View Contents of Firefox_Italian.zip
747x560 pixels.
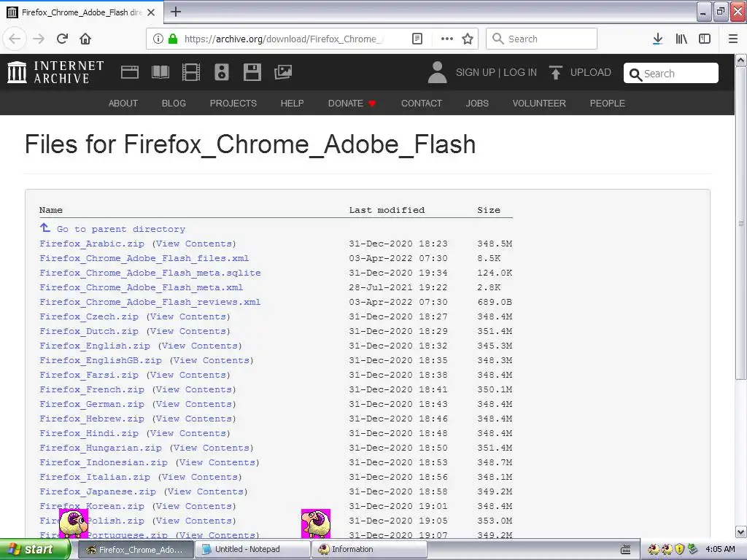pyautogui.click(x=200, y=477)
